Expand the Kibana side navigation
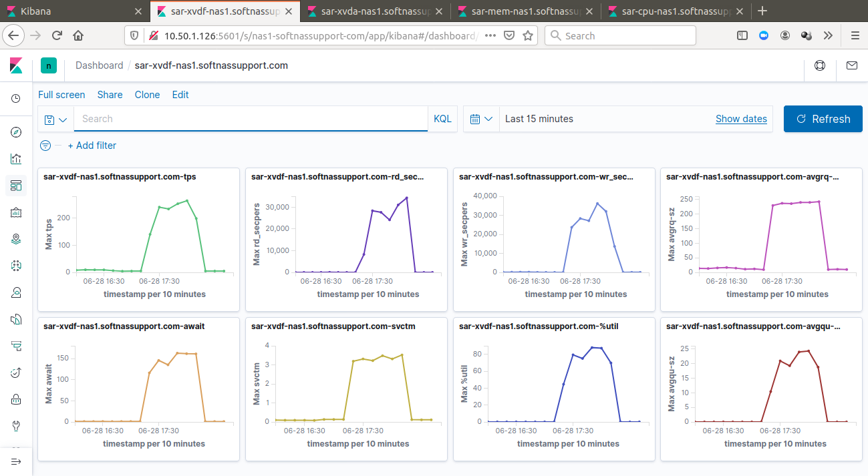The width and height of the screenshot is (868, 476). pos(16,461)
